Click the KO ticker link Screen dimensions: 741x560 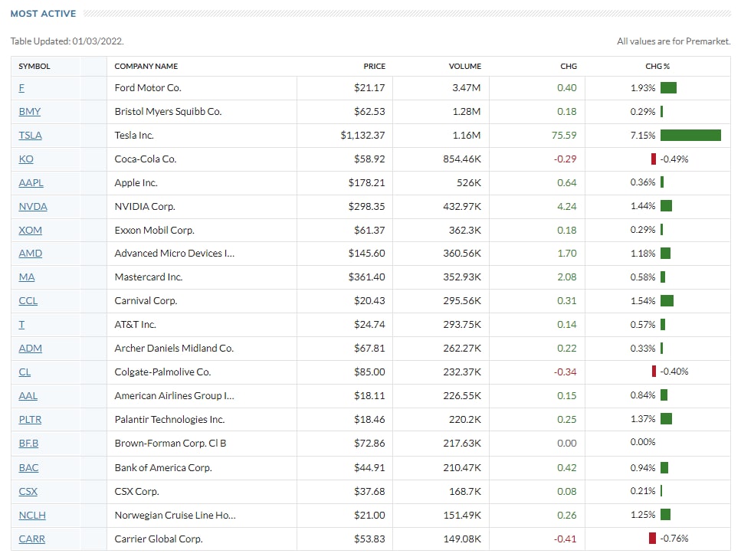click(26, 159)
